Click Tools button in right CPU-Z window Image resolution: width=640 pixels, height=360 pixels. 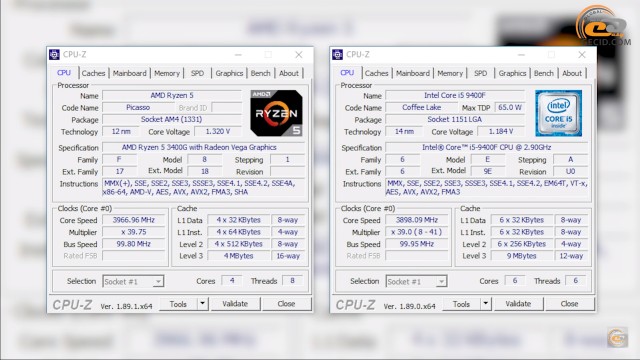click(462, 304)
